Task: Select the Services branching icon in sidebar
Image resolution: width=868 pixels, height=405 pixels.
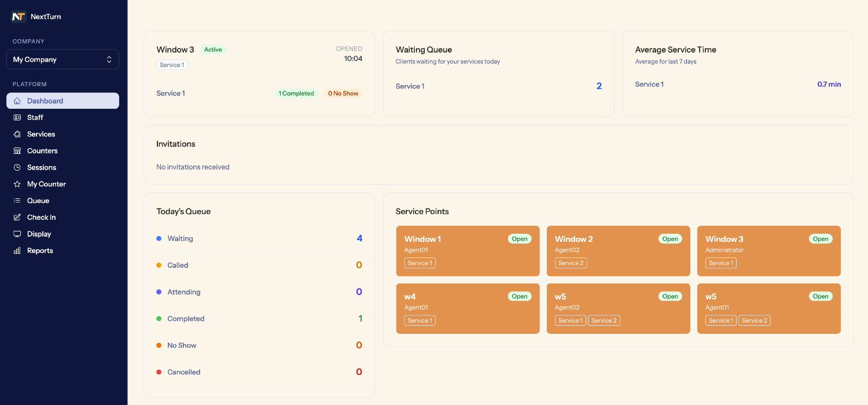Action: [x=17, y=134]
